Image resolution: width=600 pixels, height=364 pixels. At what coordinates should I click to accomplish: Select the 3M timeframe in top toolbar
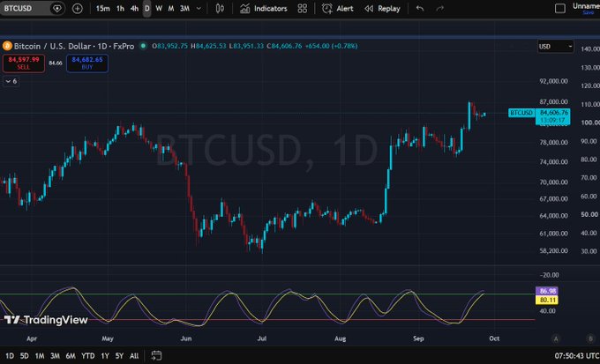184,9
